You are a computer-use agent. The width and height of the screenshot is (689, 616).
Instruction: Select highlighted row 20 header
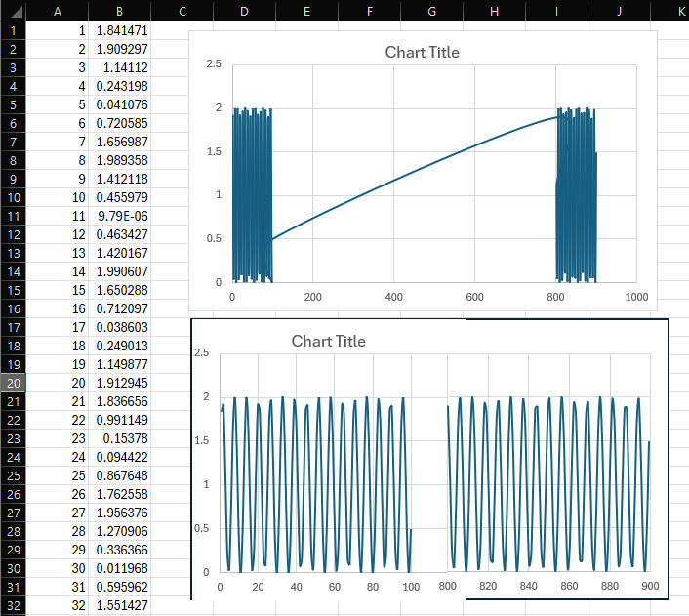(x=14, y=383)
